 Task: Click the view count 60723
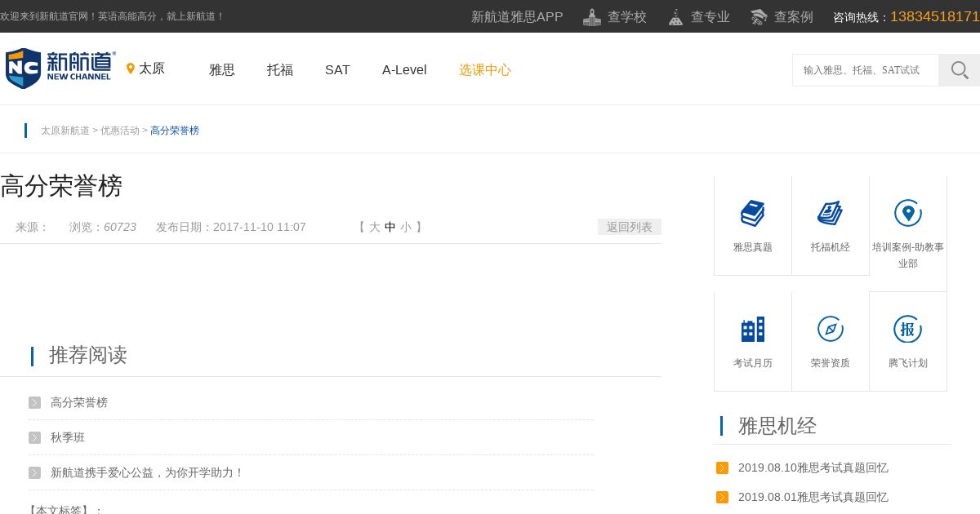(x=120, y=227)
